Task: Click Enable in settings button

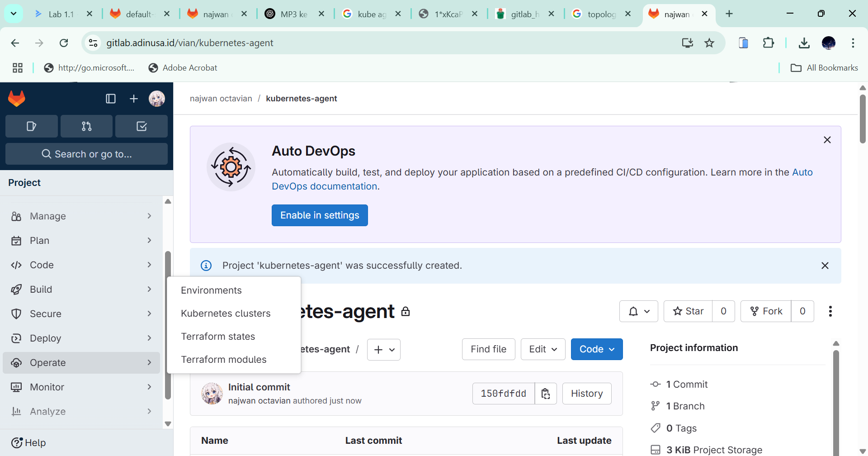Action: coord(320,215)
